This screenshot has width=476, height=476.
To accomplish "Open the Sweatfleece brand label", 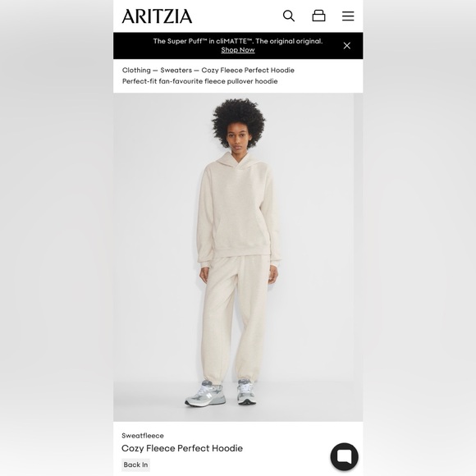I will [x=143, y=436].
